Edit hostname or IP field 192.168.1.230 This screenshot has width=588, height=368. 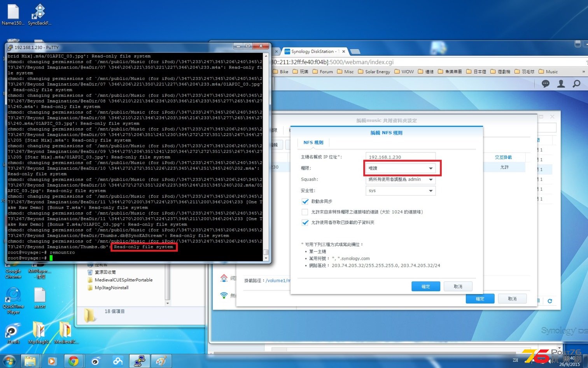pyautogui.click(x=401, y=157)
